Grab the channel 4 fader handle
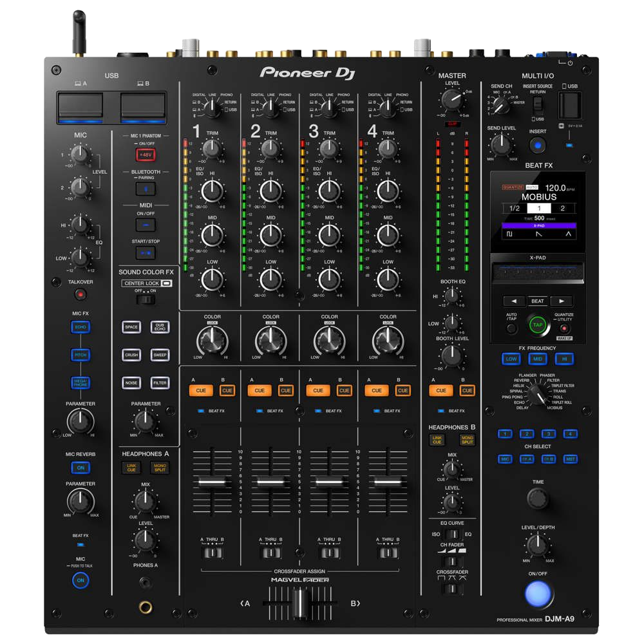This screenshot has width=644, height=644. coord(388,481)
